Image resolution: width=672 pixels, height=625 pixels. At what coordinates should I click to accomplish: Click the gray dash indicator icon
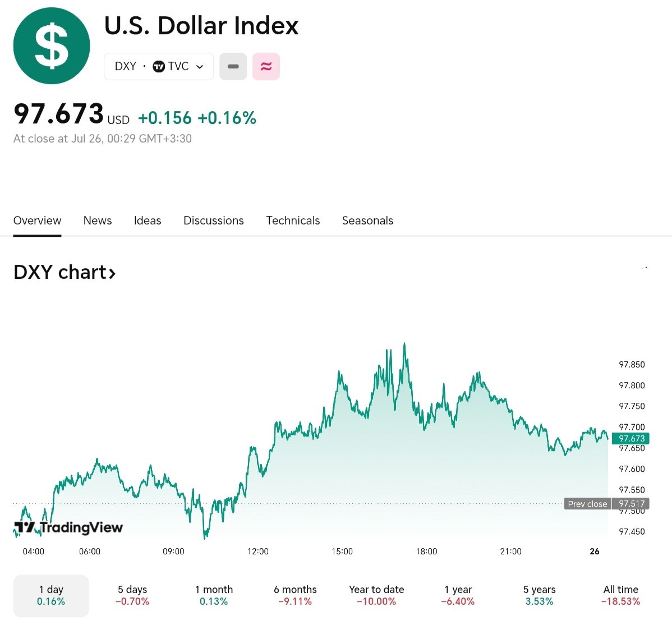click(x=233, y=67)
